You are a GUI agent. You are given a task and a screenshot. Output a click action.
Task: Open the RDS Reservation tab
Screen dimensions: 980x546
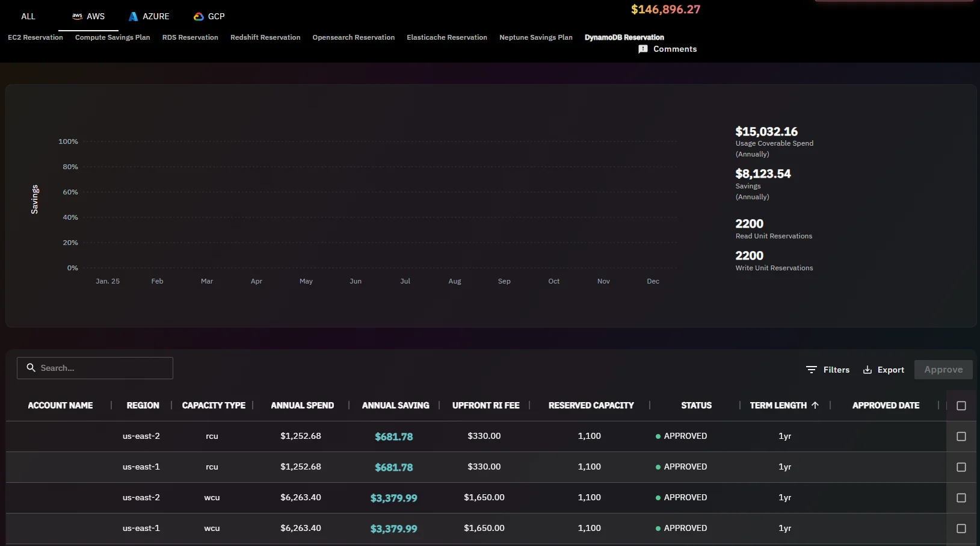(190, 37)
